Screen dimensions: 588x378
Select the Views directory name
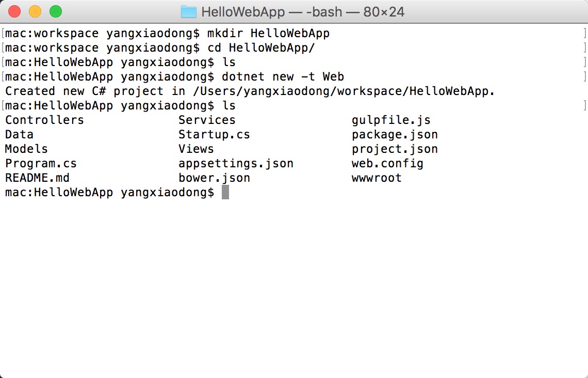pyautogui.click(x=196, y=149)
